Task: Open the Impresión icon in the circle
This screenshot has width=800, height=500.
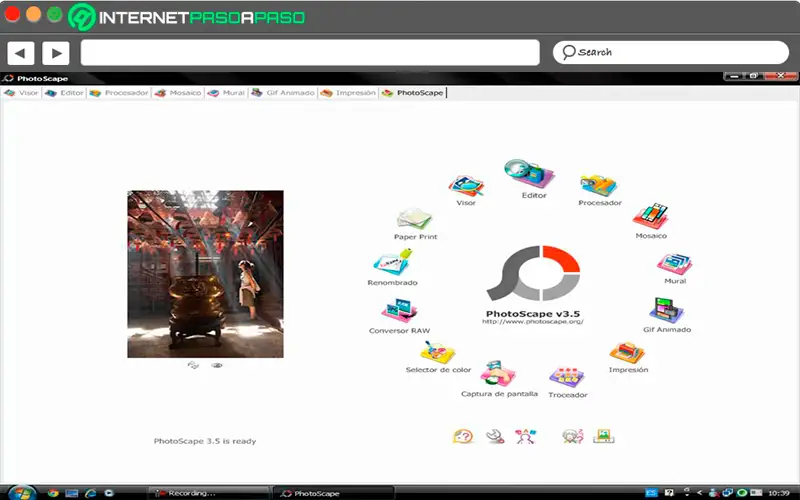Action: (627, 353)
